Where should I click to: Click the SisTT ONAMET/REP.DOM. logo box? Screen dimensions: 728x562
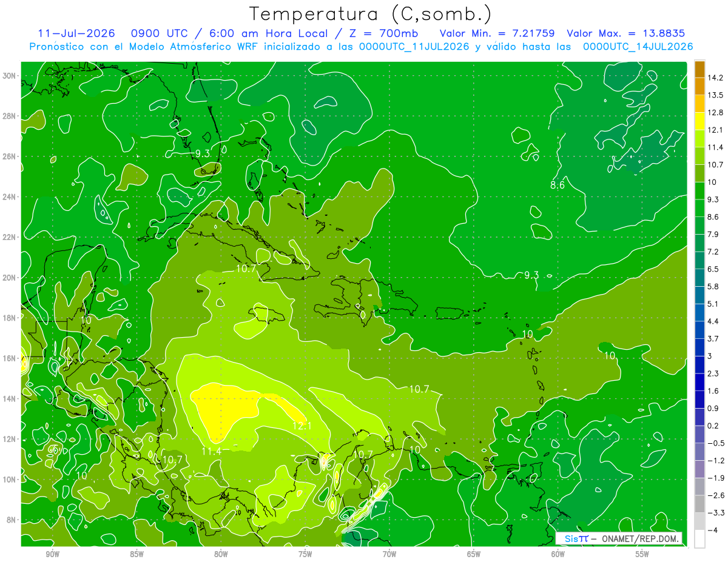coord(619,538)
